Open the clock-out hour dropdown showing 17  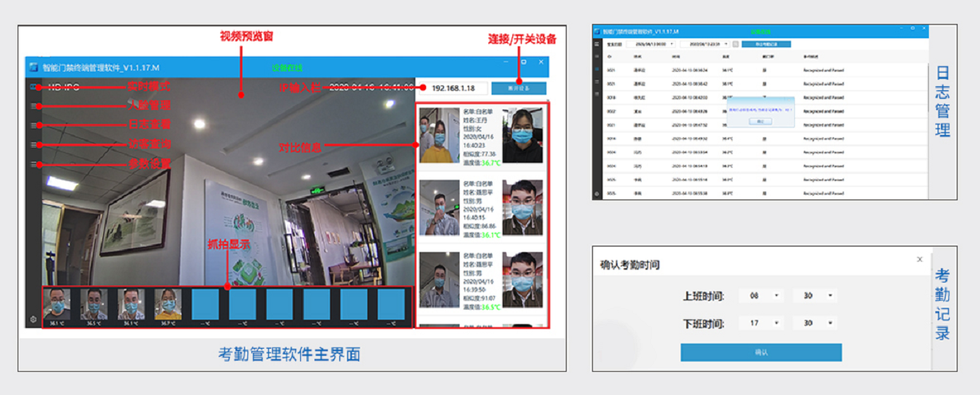coord(761,324)
